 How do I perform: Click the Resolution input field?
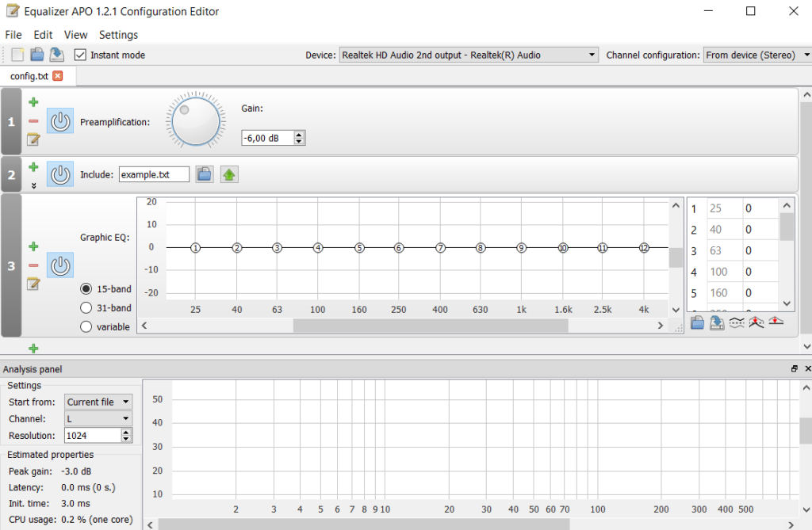[93, 435]
